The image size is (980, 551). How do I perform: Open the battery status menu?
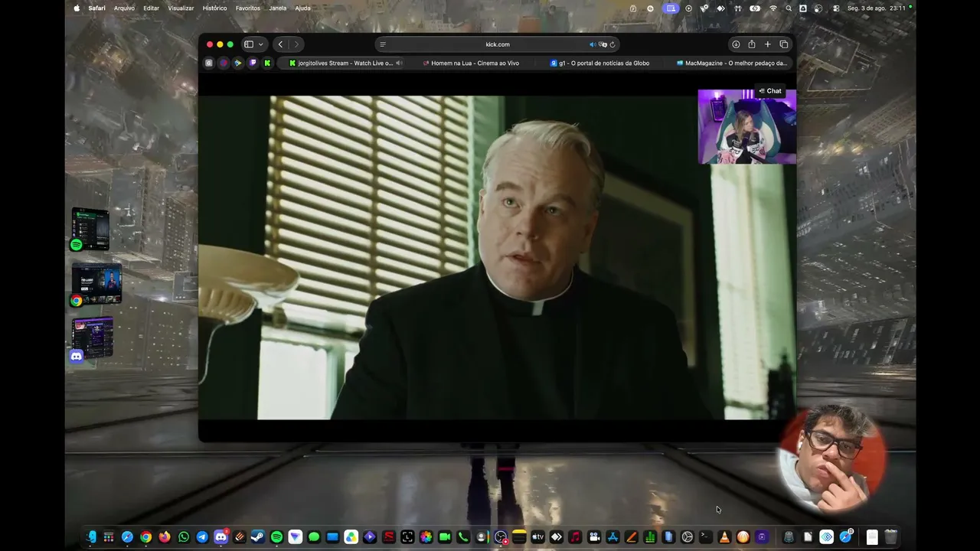pos(755,8)
